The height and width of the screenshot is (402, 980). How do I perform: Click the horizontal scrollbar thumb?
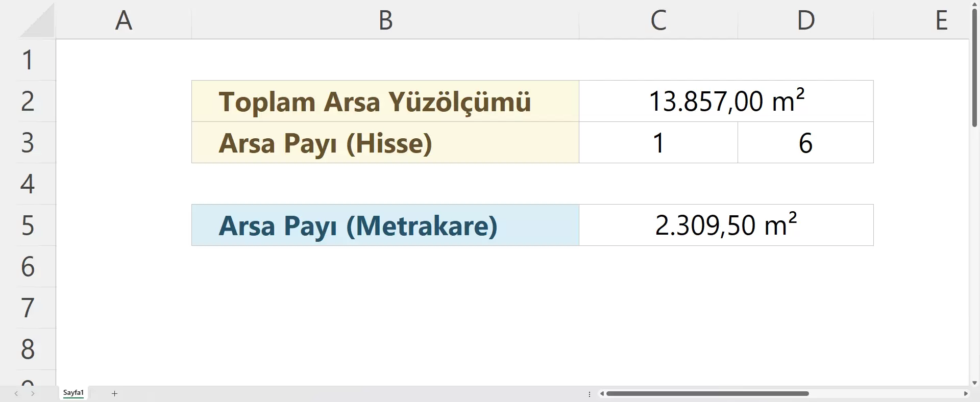(707, 393)
